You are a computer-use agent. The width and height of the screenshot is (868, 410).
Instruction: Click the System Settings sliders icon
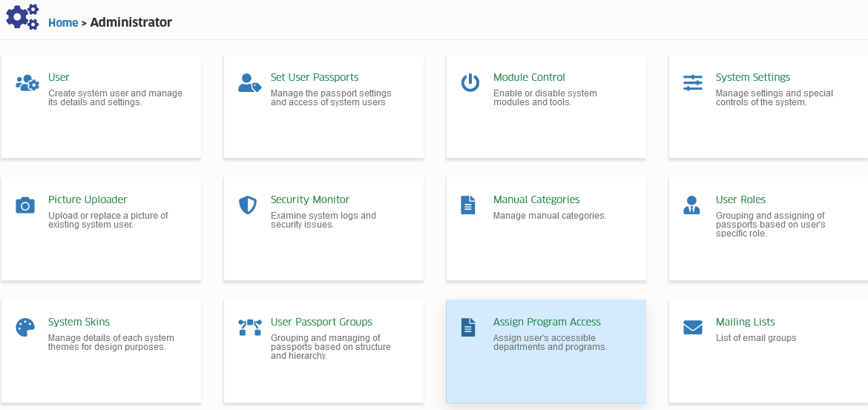[x=692, y=83]
